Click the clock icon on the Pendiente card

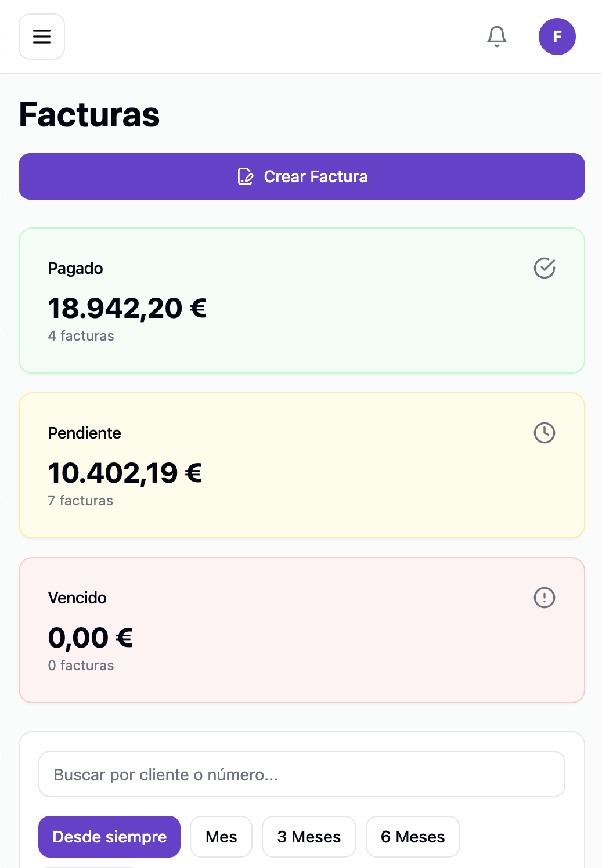point(544,433)
